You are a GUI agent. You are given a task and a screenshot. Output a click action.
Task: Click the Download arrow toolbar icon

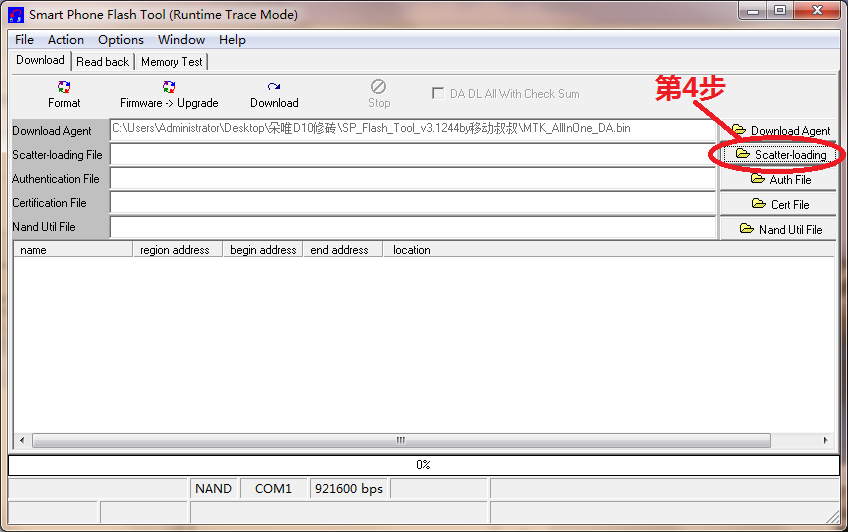[x=274, y=87]
